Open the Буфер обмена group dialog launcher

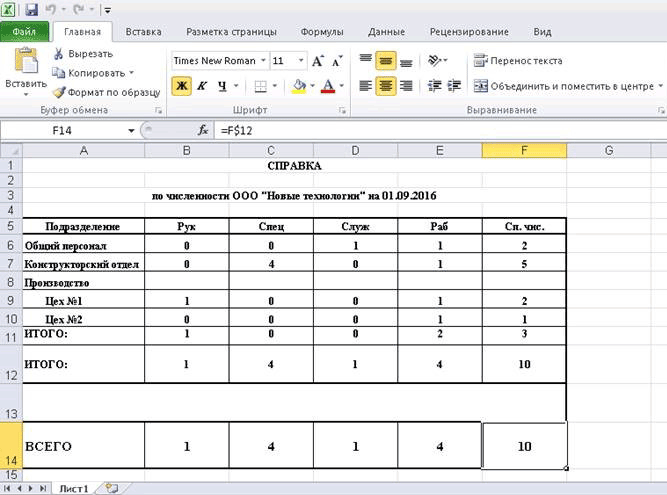(x=159, y=111)
